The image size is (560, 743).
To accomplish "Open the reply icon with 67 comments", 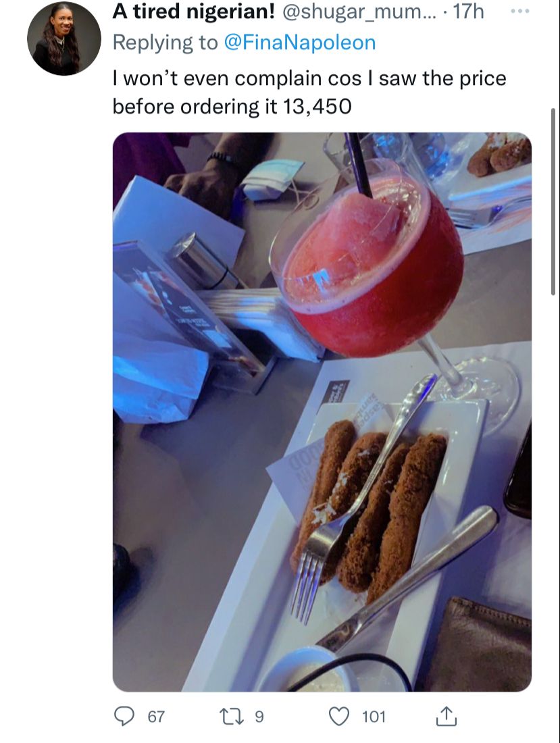I will pos(124,716).
